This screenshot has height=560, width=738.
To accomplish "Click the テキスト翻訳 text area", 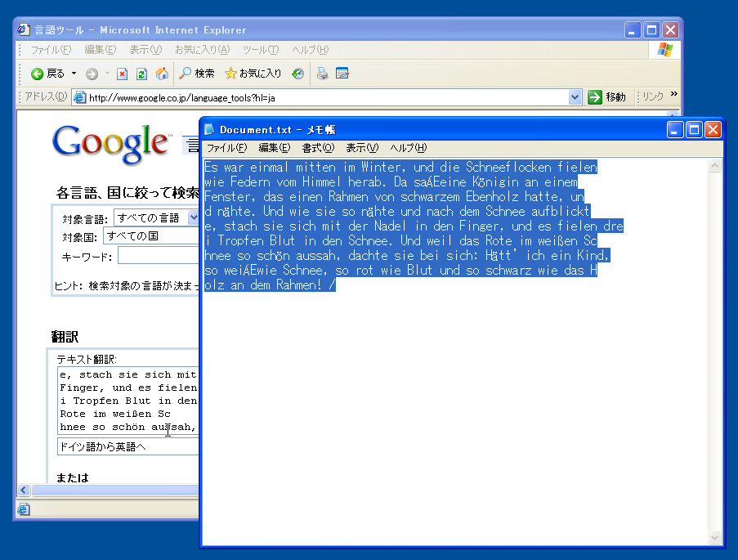I will tap(128, 401).
